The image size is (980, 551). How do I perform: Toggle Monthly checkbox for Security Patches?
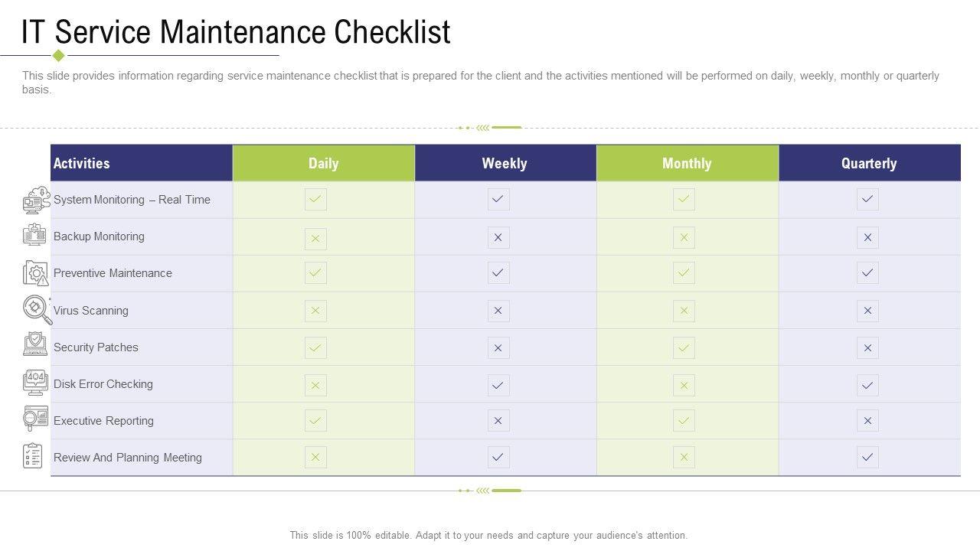click(684, 348)
